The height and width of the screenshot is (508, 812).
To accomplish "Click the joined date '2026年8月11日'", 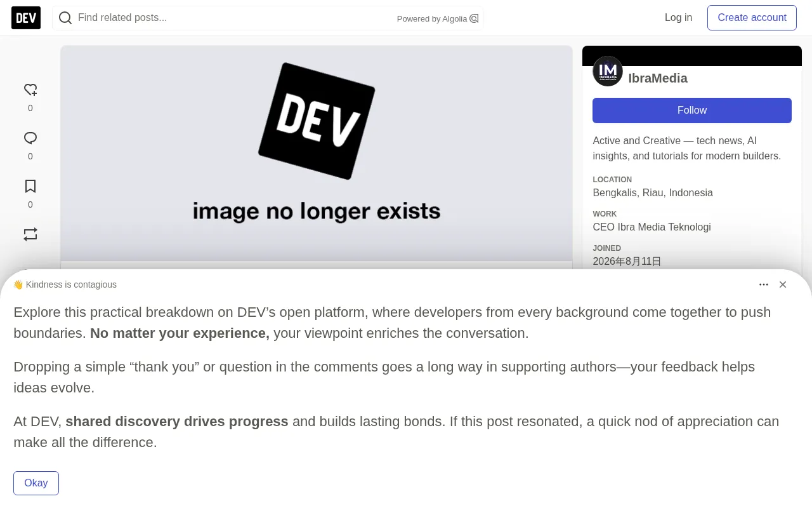I will point(627,262).
